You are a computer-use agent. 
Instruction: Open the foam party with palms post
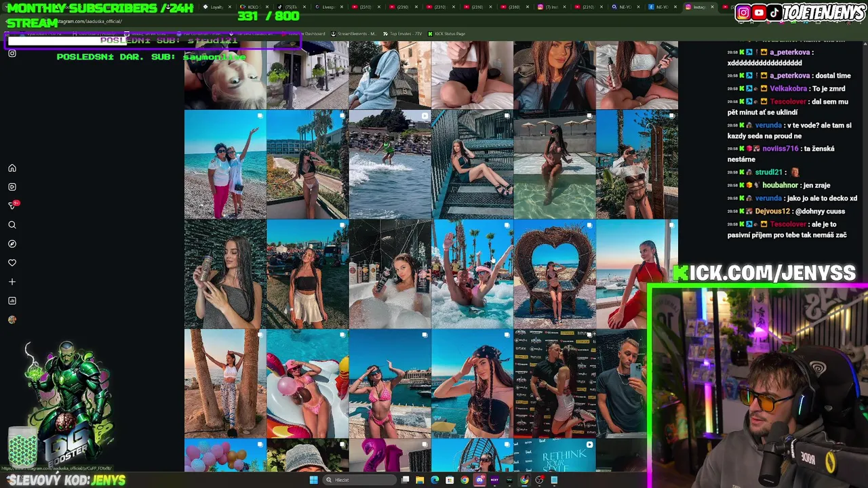(x=472, y=274)
